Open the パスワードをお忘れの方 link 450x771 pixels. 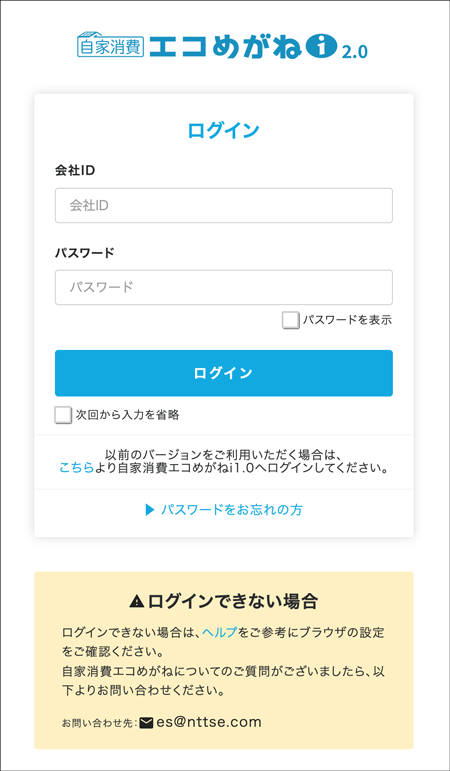[232, 510]
